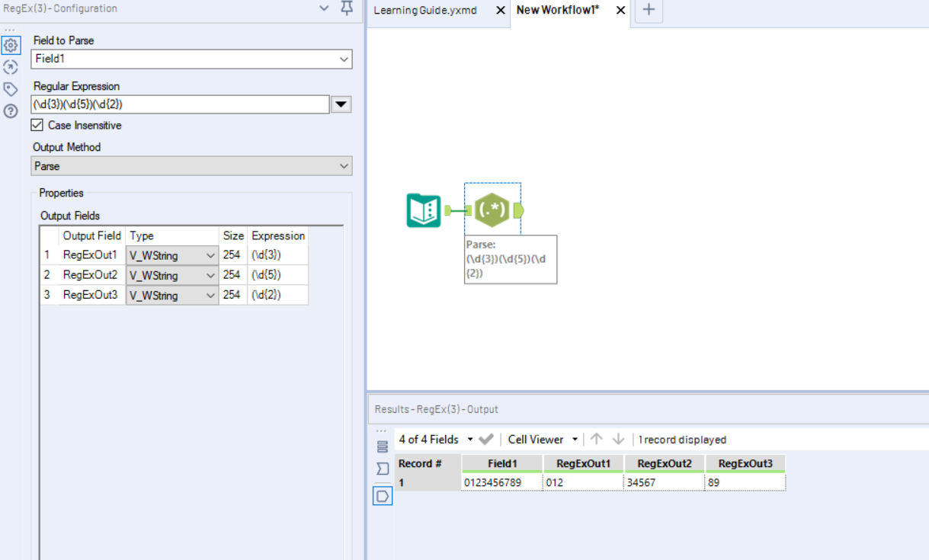This screenshot has height=560, width=929.
Task: Click the Regular Expression input field
Action: click(x=175, y=104)
